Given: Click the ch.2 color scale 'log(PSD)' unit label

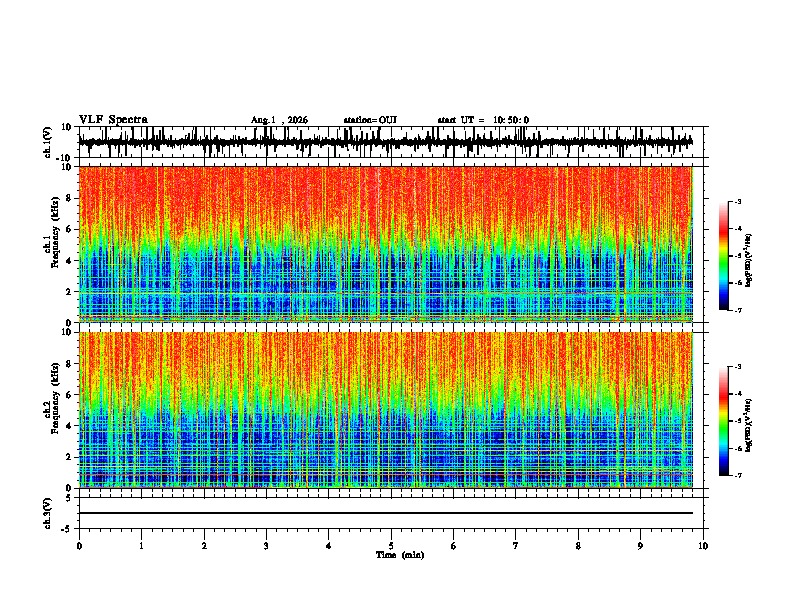Looking at the screenshot, I should click(749, 426).
